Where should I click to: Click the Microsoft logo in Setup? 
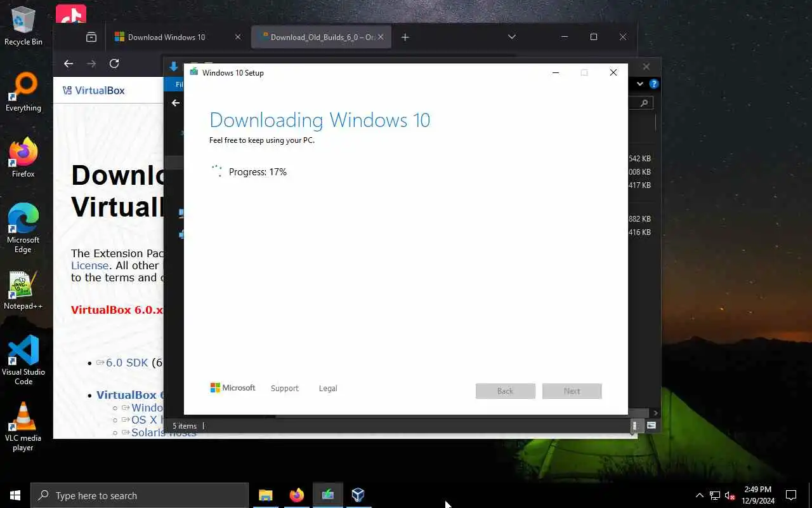pyautogui.click(x=233, y=388)
